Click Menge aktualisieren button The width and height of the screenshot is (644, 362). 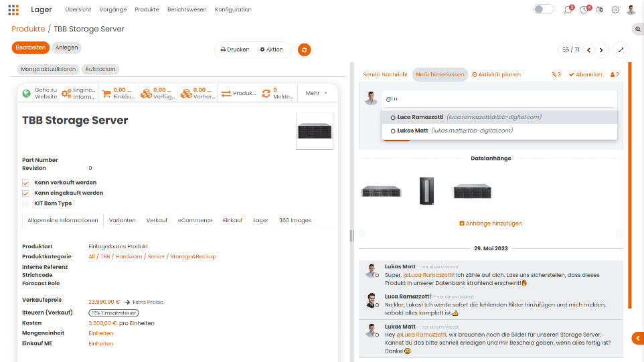(48, 70)
